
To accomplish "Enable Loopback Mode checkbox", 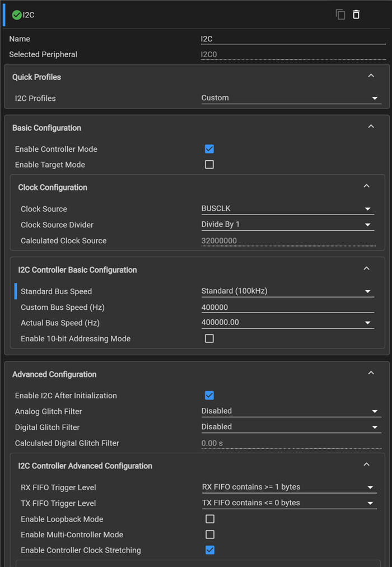I will pyautogui.click(x=210, y=519).
